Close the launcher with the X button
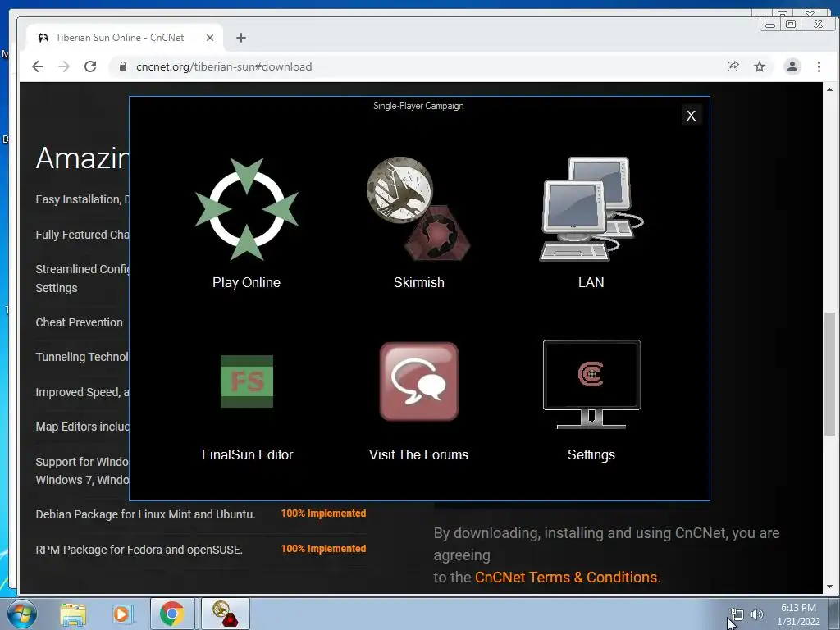 [691, 115]
